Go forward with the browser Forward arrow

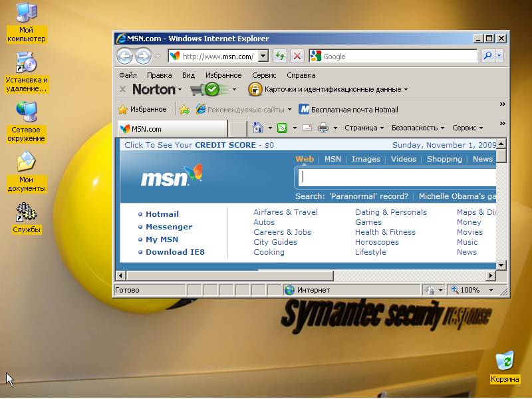pos(143,57)
